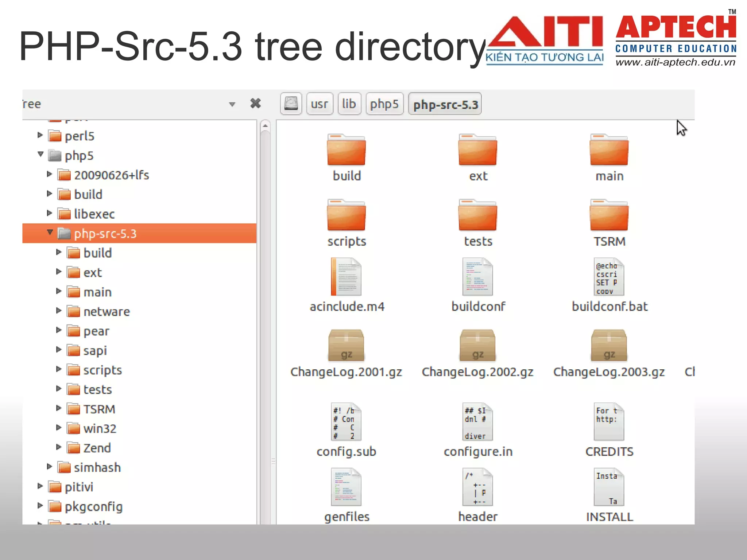Select the scripts folder in the tree
The width and height of the screenshot is (747, 560).
[94, 370]
